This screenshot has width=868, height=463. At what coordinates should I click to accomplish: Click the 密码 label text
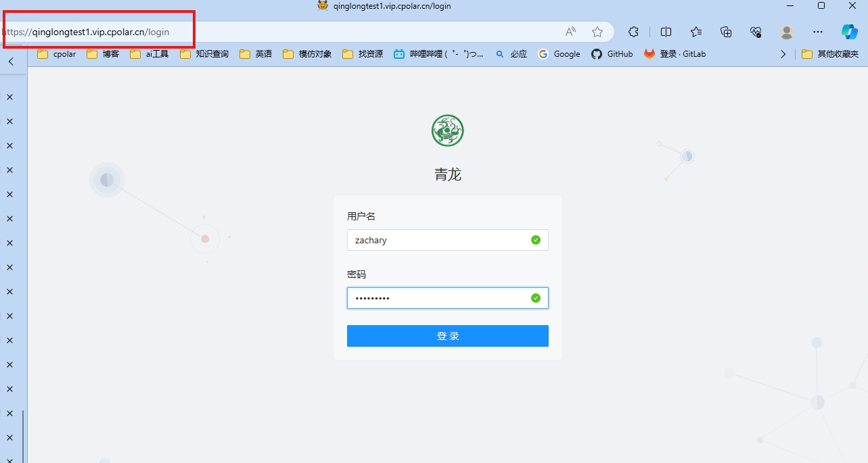[357, 274]
